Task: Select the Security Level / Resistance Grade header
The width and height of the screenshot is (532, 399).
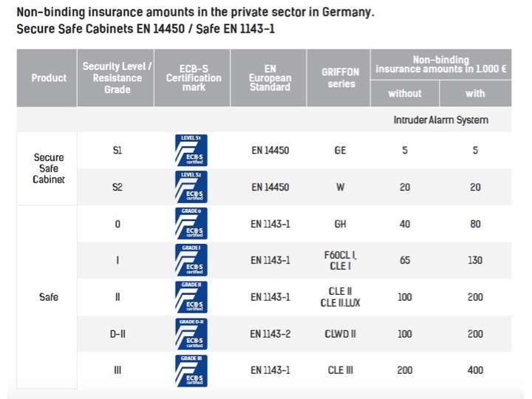Action: 117,78
